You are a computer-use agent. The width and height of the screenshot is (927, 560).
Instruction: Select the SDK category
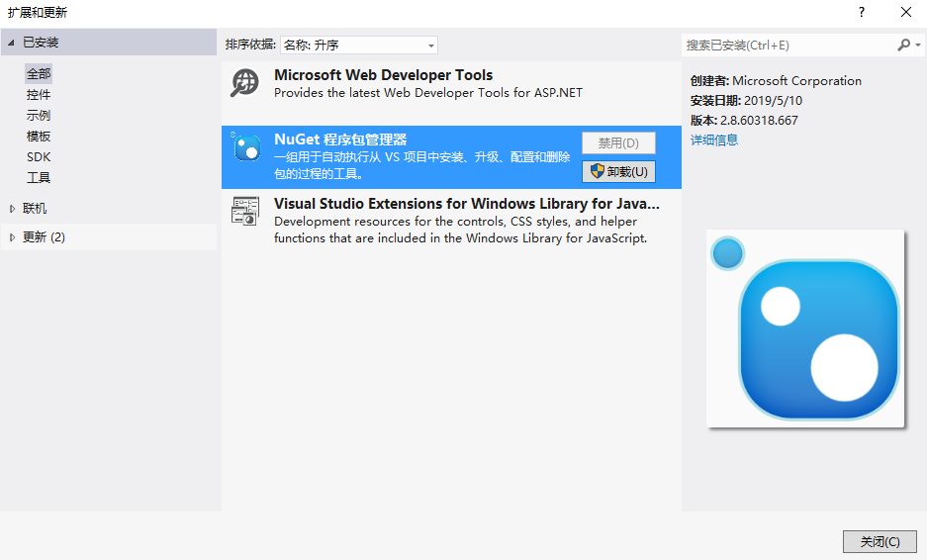pos(39,156)
